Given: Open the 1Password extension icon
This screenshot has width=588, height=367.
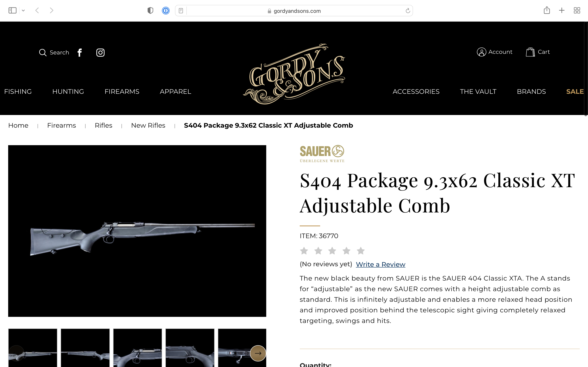Looking at the screenshot, I should pos(166,11).
